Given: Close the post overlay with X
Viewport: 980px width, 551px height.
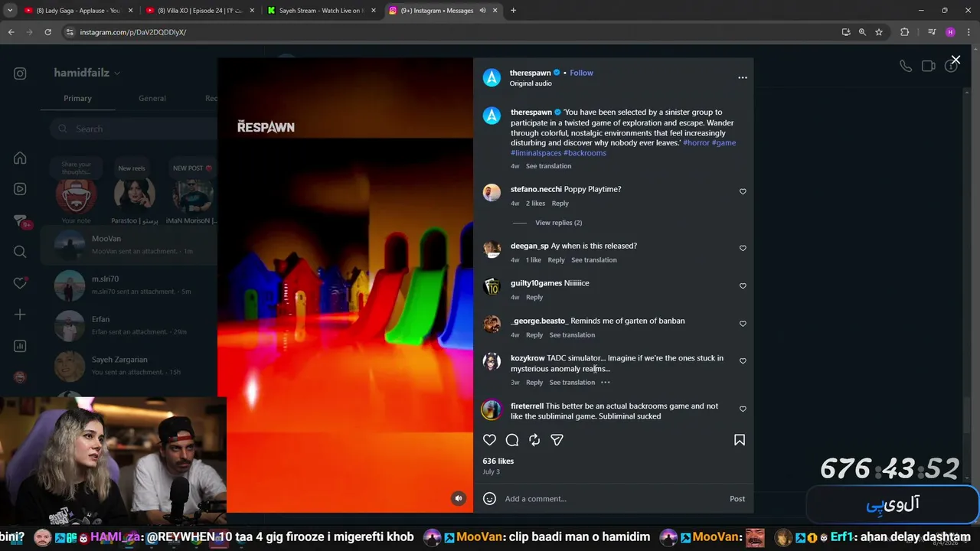Looking at the screenshot, I should 955,60.
